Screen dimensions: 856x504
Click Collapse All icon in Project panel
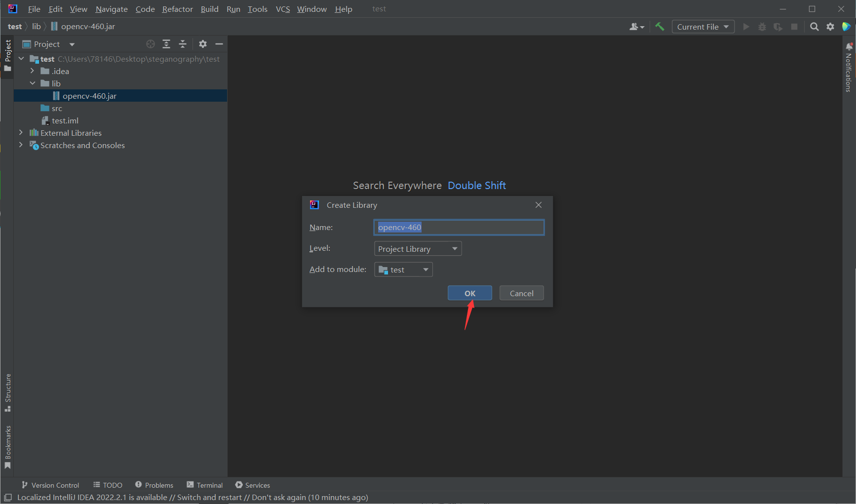tap(183, 44)
